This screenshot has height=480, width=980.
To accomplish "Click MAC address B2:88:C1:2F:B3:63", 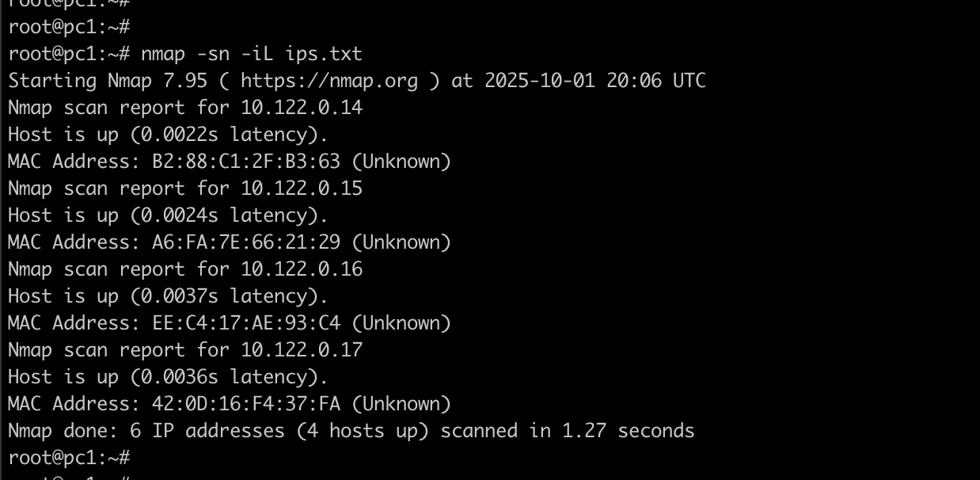I will [x=246, y=162].
